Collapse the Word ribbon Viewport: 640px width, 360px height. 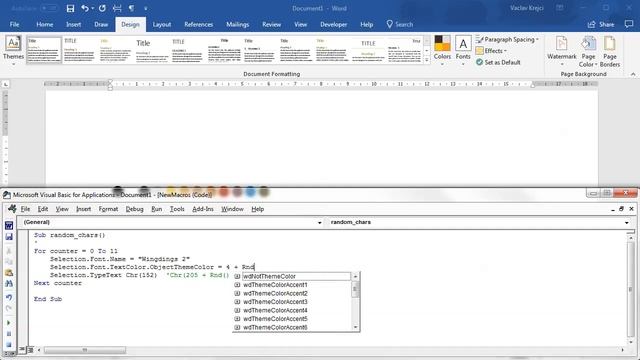[633, 74]
